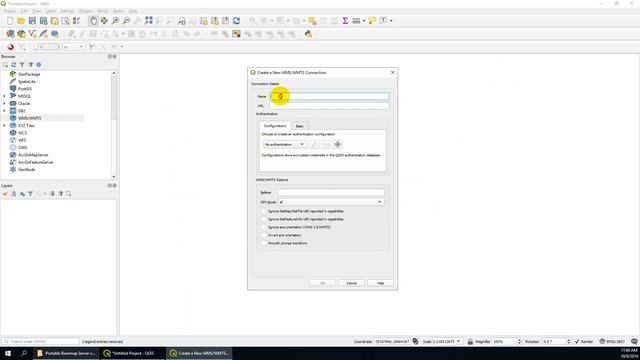Open the Edit menu

coord(24,11)
